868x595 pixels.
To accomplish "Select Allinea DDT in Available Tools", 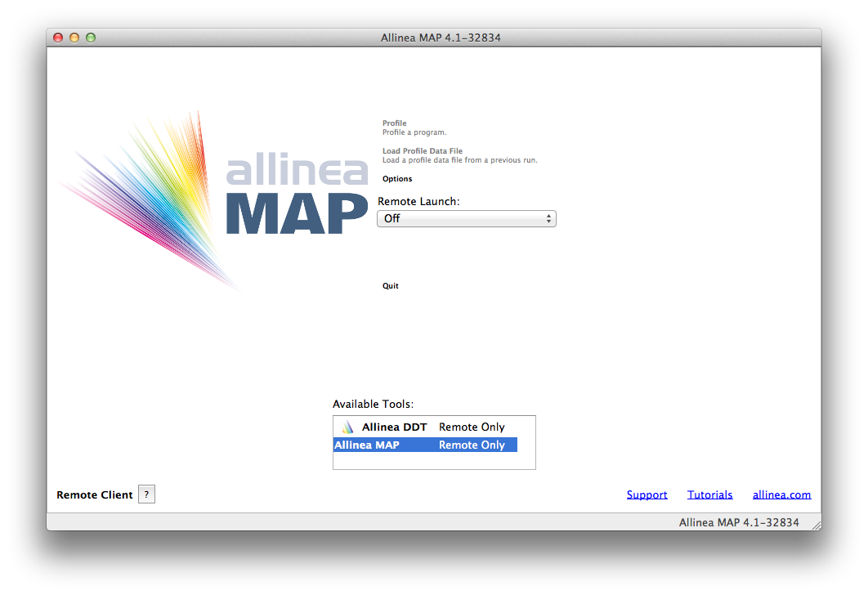I will (x=425, y=427).
